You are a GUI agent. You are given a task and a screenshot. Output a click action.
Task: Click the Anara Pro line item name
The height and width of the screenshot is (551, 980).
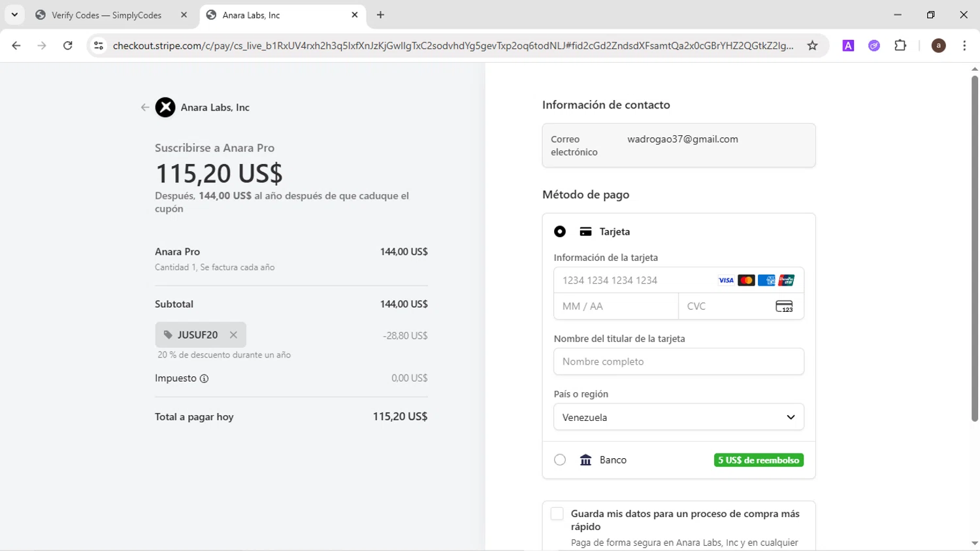pyautogui.click(x=177, y=252)
